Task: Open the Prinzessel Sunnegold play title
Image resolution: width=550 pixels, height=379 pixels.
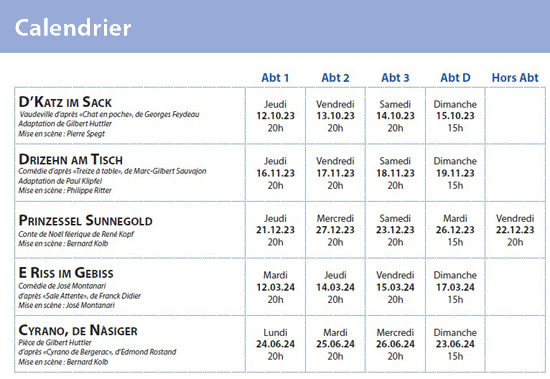Action: (x=86, y=220)
